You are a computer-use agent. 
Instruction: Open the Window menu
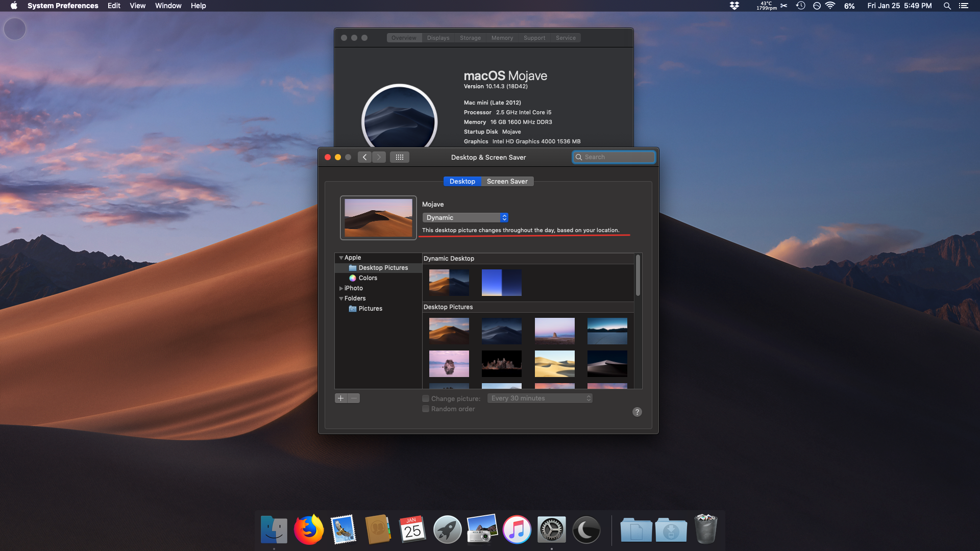[168, 6]
